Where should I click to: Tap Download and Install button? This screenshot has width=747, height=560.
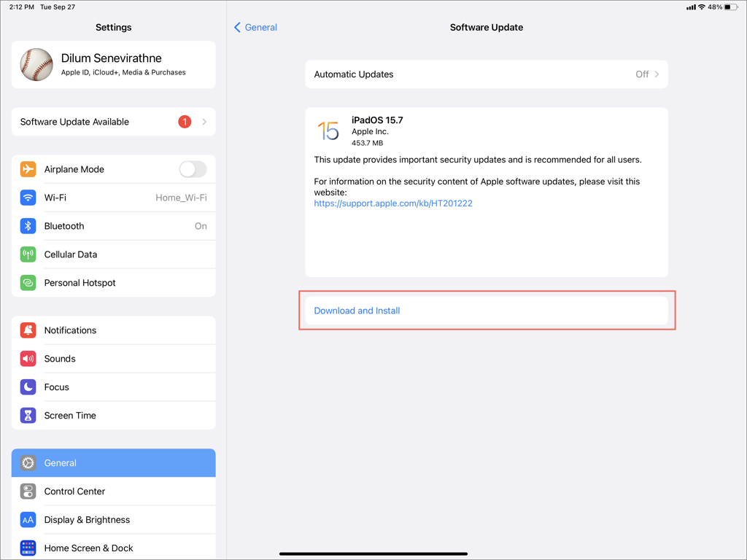(357, 311)
